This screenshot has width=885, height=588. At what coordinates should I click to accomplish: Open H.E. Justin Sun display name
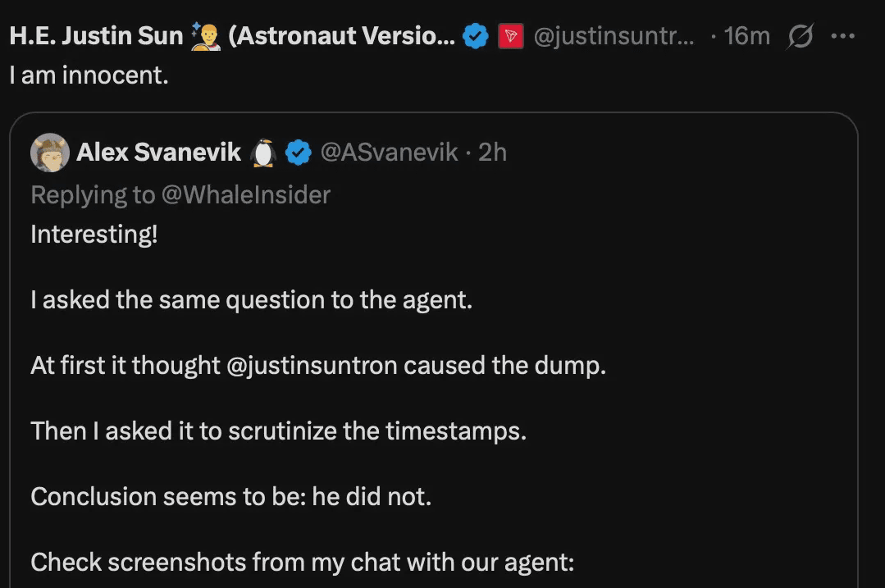(x=96, y=36)
